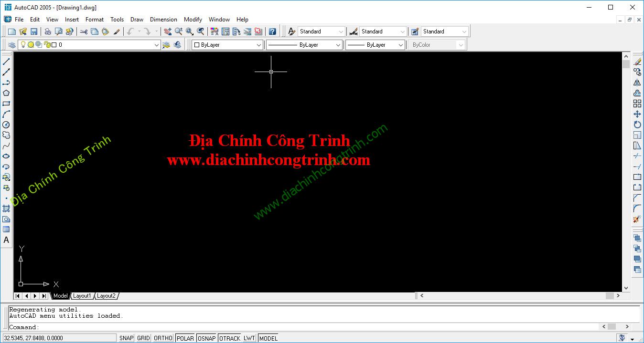The width and height of the screenshot is (644, 343).
Task: Select the Polygon tool
Action: point(6,93)
